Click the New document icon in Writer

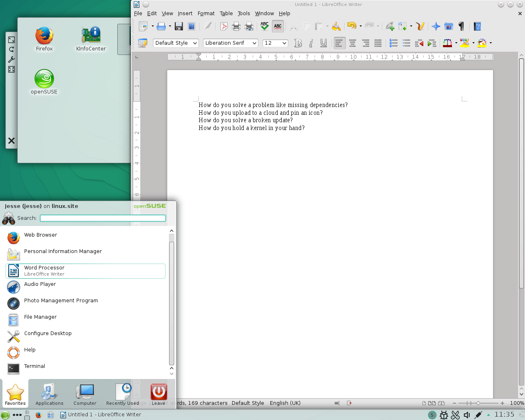(x=143, y=26)
